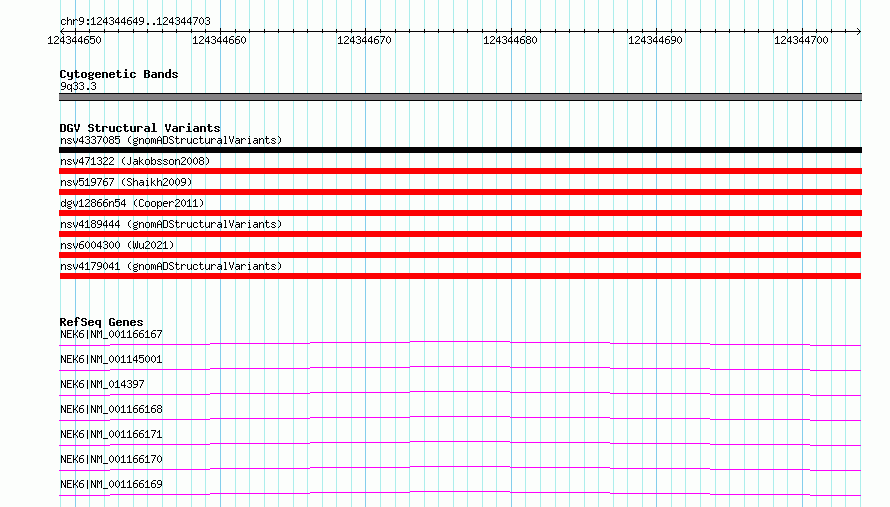This screenshot has height=507, width=890.
Task: Click red bar under dgv12866n54
Action: tap(460, 213)
